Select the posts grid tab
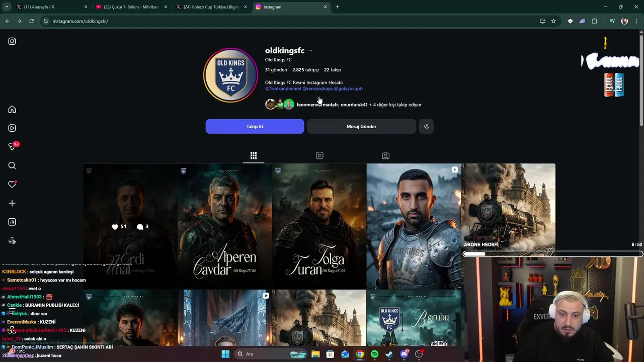Screen dimensions: 644x362 254,156
